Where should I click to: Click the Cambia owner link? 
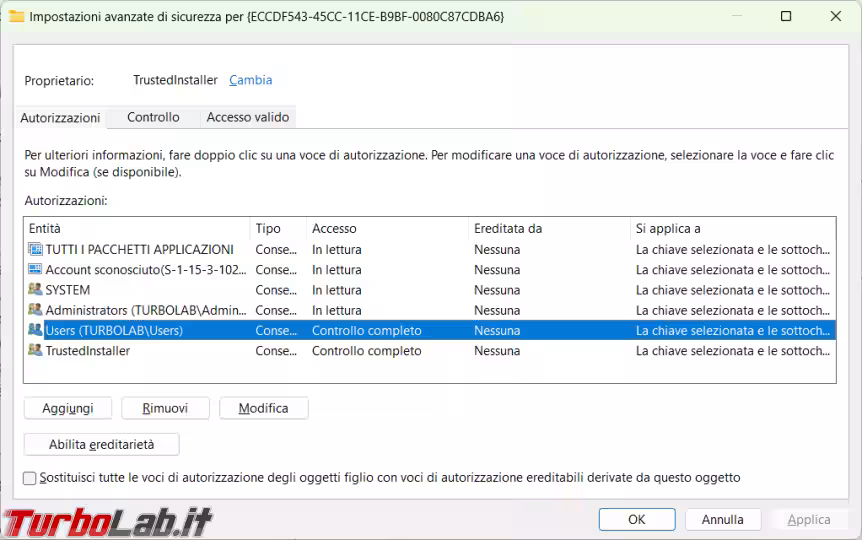(250, 80)
